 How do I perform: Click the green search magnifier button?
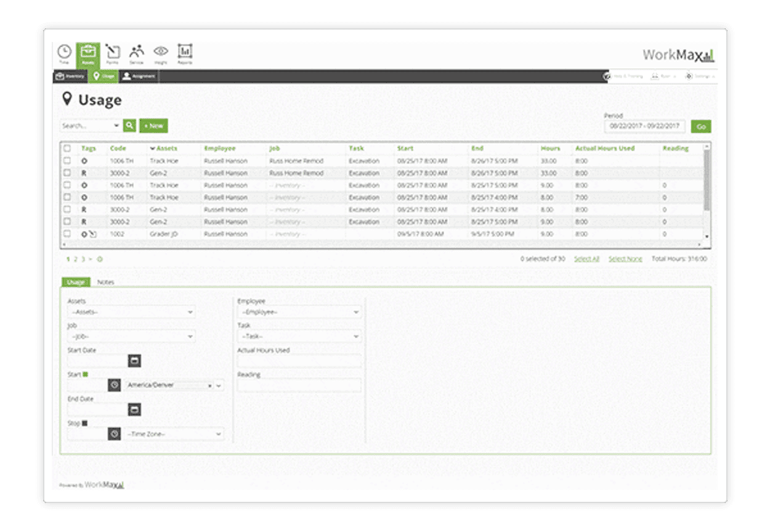click(x=129, y=126)
